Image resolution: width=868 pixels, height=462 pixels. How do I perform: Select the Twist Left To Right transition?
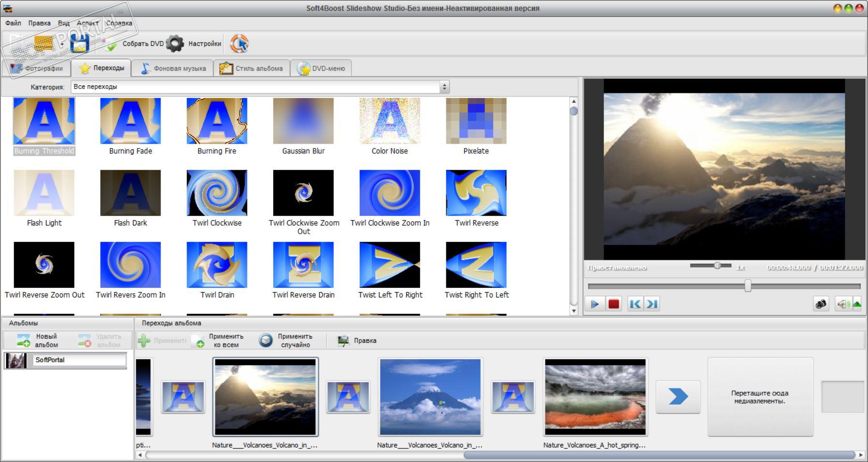pos(390,270)
